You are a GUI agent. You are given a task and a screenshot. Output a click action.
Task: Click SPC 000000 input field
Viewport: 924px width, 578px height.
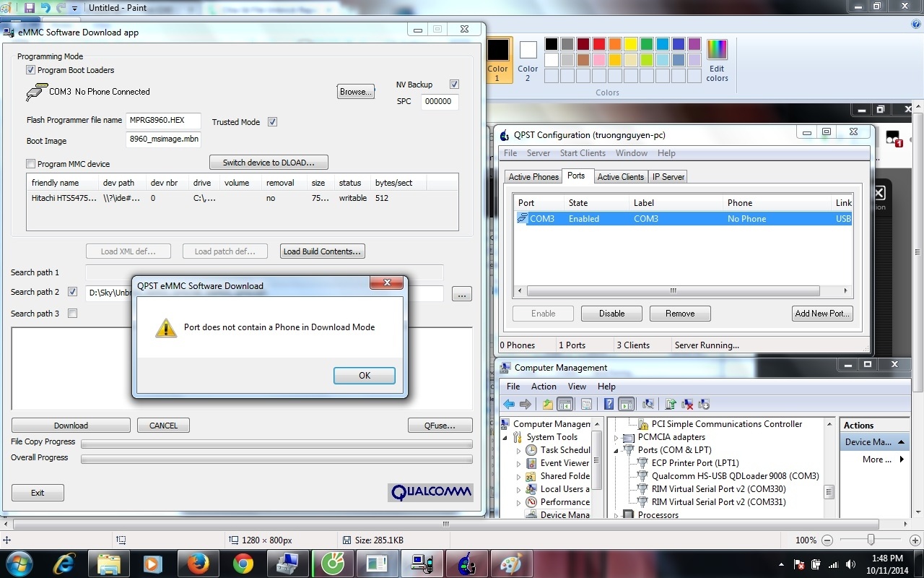pyautogui.click(x=439, y=102)
